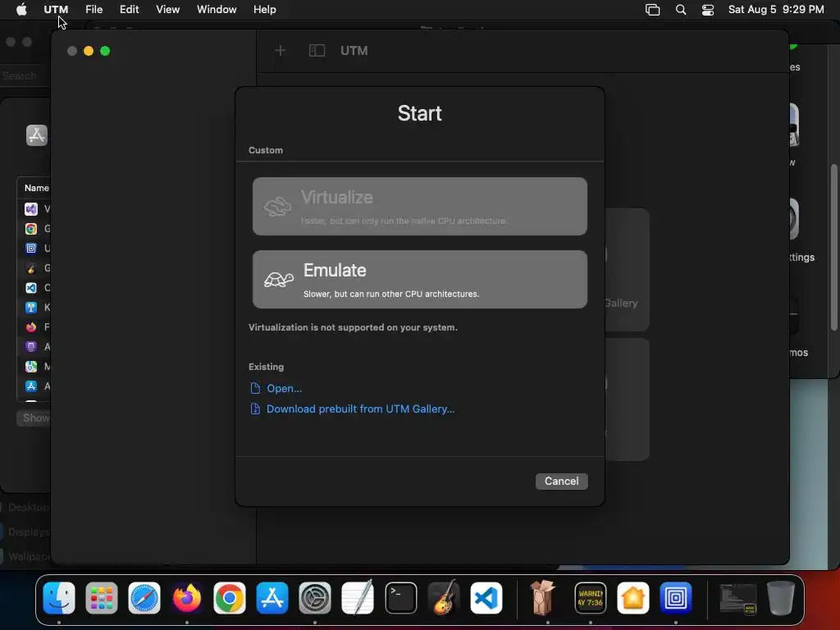Open System Settings from the Dock
Screen dimensions: 840x630
314,598
